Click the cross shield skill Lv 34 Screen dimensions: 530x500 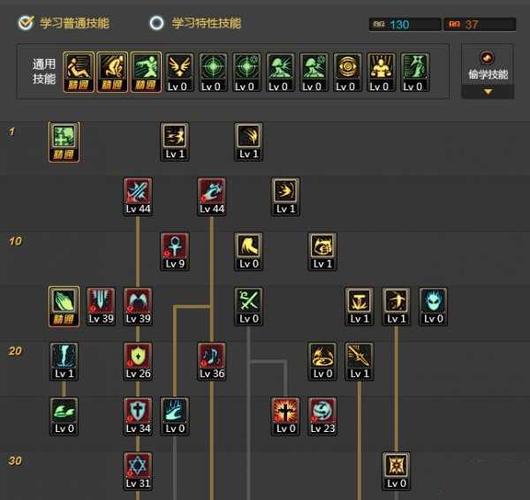pos(138,416)
